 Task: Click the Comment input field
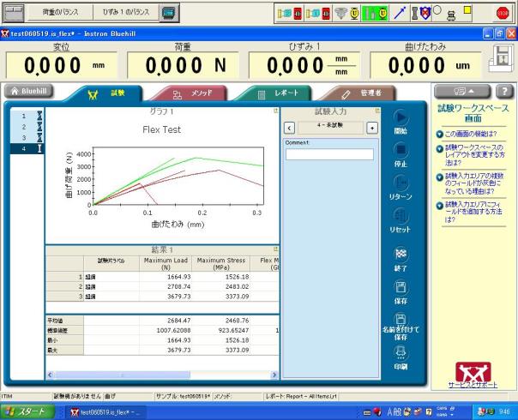click(329, 154)
